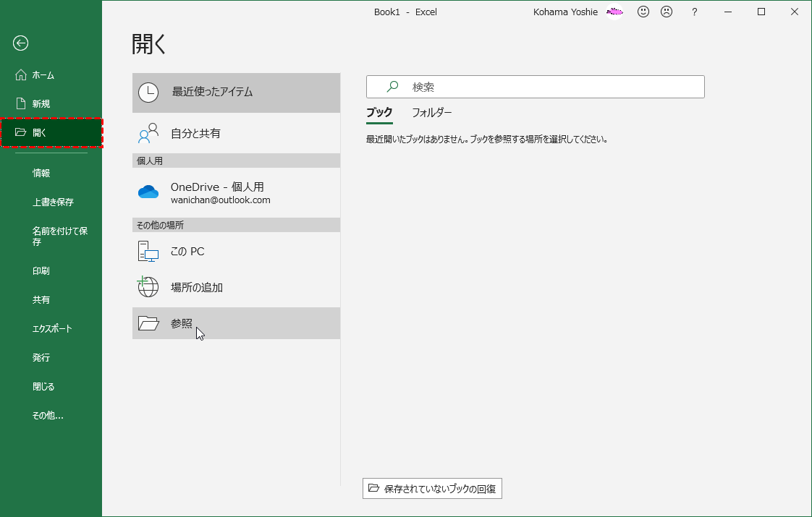
Task: Select the clock icon for recent items
Action: [x=148, y=93]
